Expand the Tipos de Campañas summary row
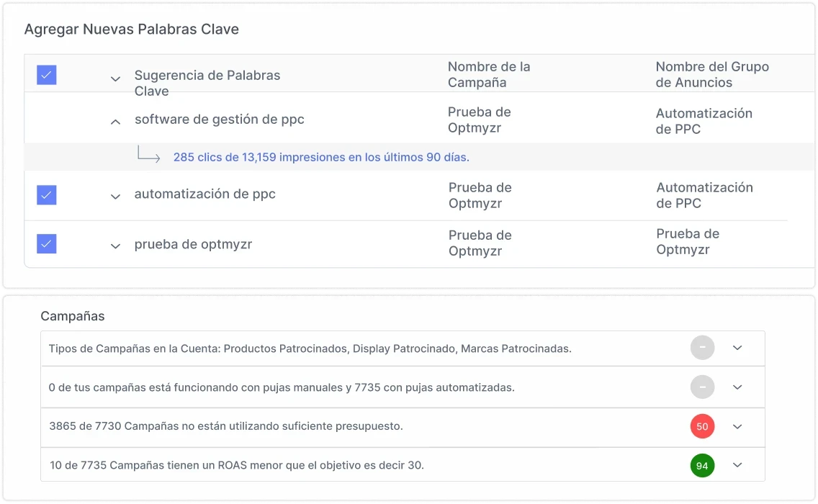Viewport: 818px width, 504px height. click(737, 347)
